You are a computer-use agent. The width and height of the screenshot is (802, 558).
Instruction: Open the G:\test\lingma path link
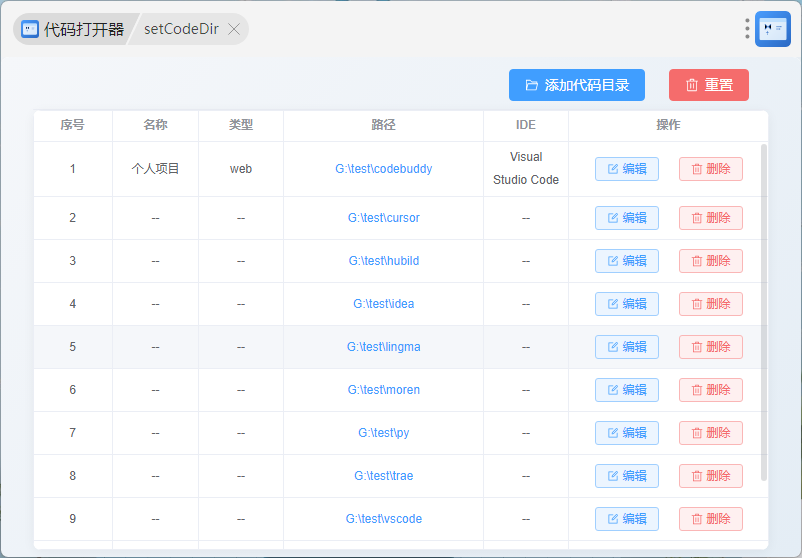coord(383,347)
